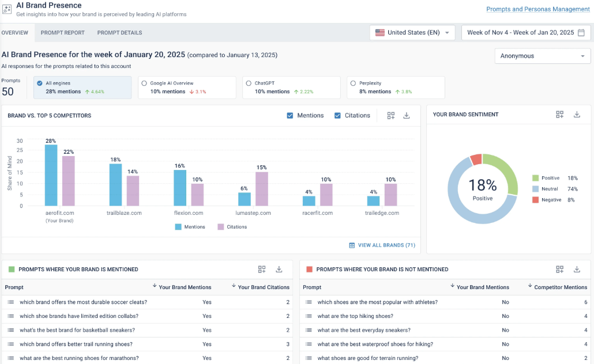Open the week date range picker

point(526,32)
